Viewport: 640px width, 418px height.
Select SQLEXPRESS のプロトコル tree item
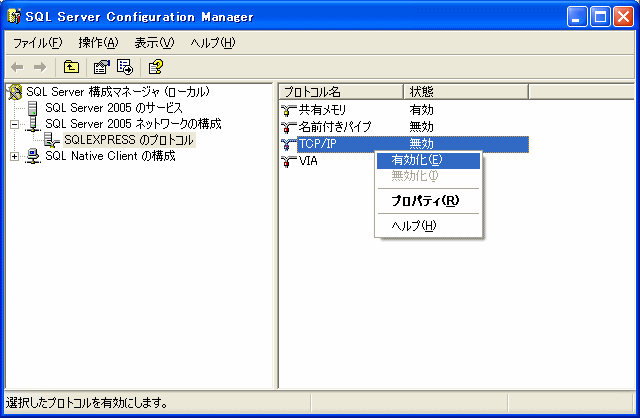129,140
